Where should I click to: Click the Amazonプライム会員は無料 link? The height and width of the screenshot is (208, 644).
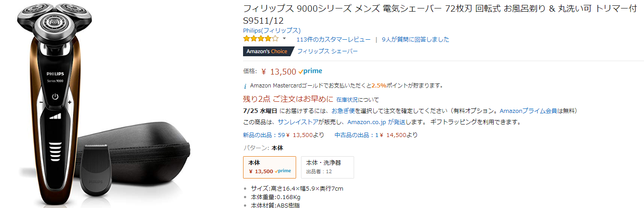tap(538, 111)
